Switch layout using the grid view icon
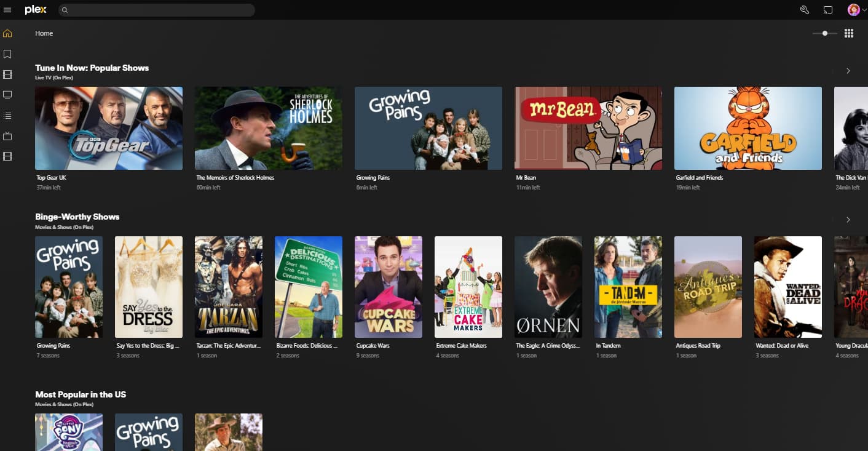Image resolution: width=868 pixels, height=451 pixels. click(x=849, y=33)
